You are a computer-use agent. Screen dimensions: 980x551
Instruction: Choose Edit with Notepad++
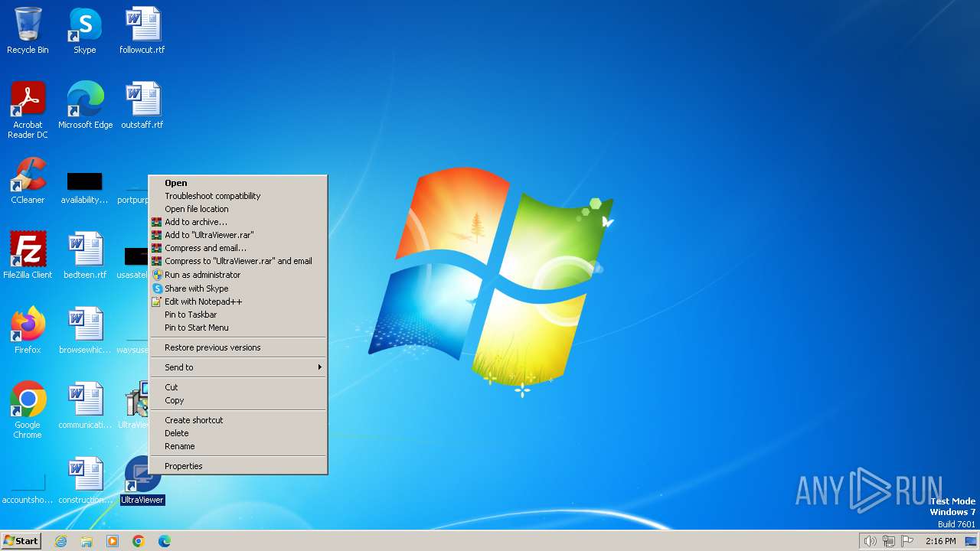click(238, 302)
